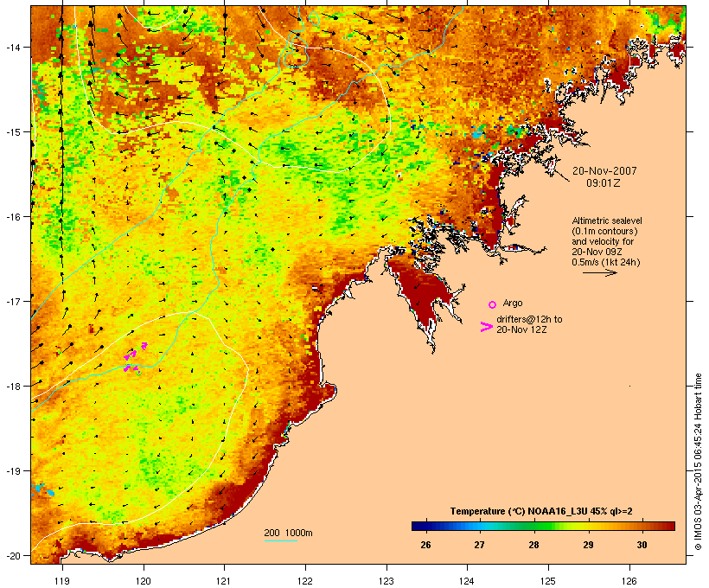Click the longitude axis label '125'
The image size is (709, 588).
(548, 581)
